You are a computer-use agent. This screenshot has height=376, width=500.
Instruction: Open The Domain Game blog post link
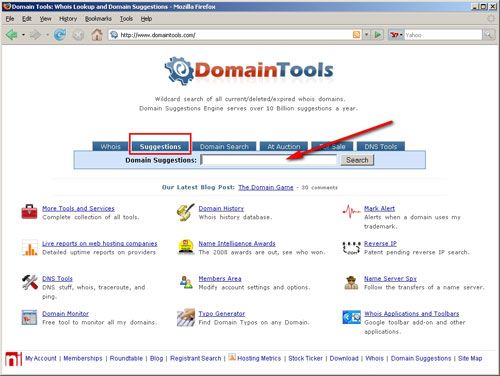266,187
